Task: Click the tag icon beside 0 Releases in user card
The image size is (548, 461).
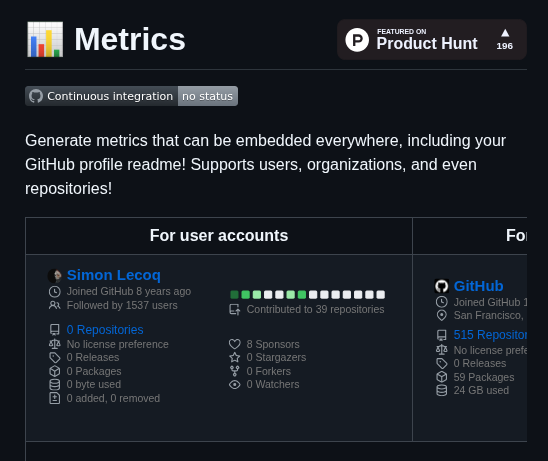Action: click(55, 358)
